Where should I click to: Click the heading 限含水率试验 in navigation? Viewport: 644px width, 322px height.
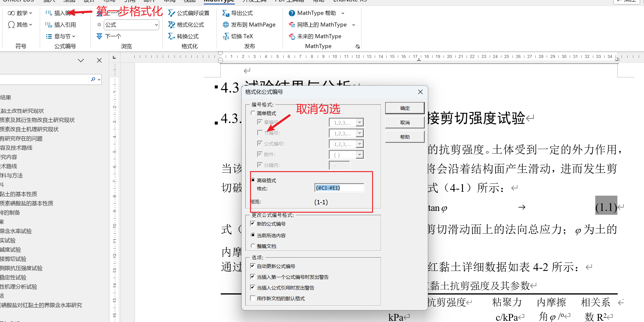16,231
